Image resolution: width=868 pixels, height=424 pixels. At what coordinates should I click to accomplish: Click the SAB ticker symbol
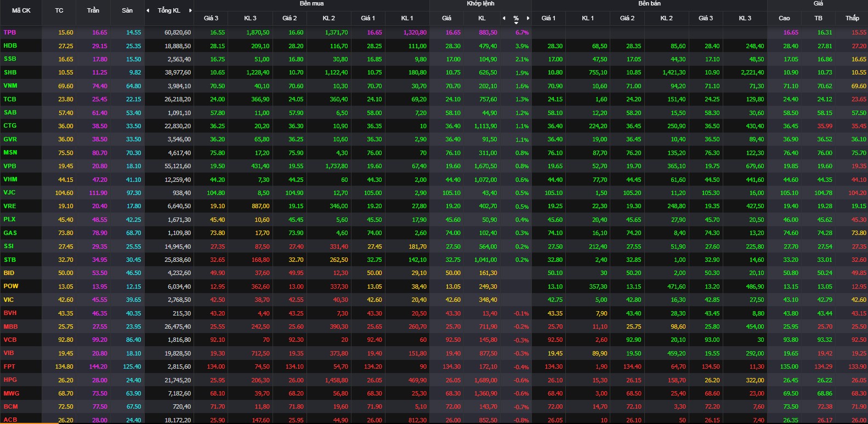[x=10, y=112]
